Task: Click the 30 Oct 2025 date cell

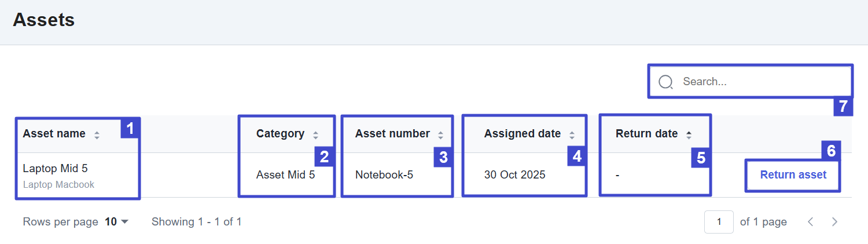Action: pyautogui.click(x=514, y=174)
